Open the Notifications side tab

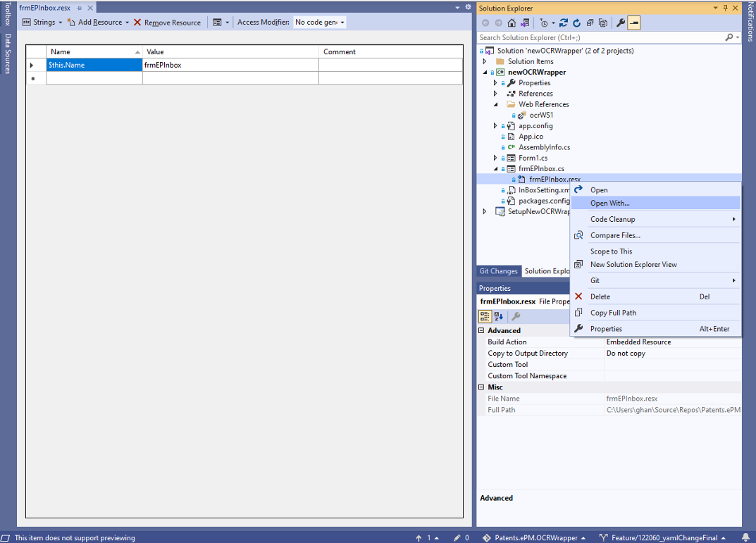click(x=750, y=22)
